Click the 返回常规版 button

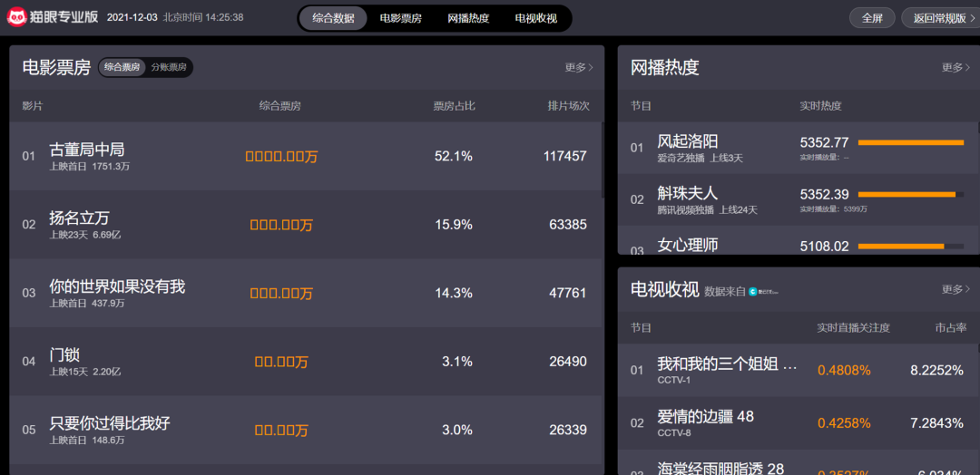click(939, 18)
